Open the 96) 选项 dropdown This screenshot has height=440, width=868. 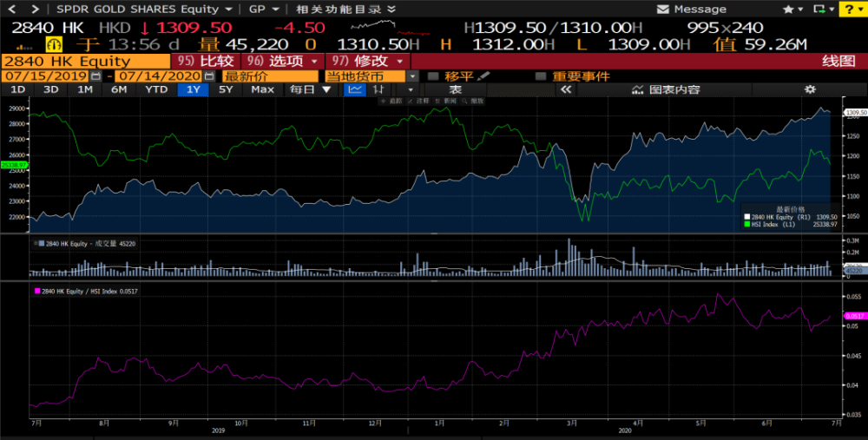pyautogui.click(x=282, y=61)
